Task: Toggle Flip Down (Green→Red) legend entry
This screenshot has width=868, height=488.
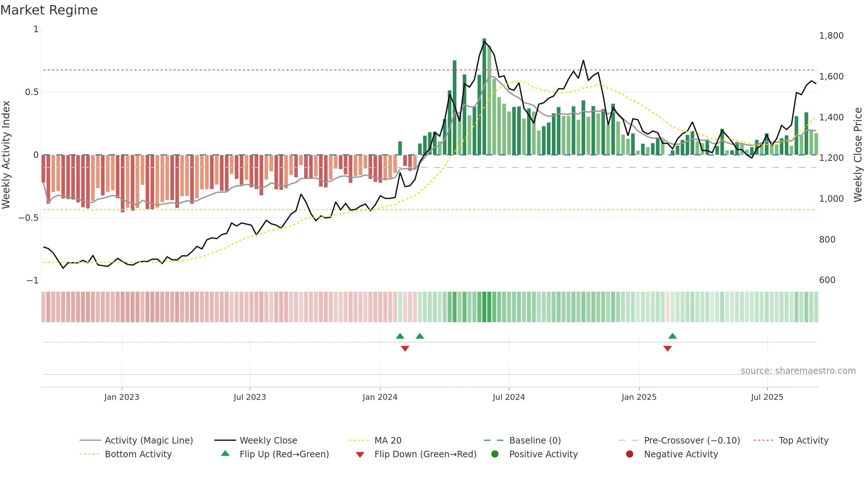Action: click(416, 454)
